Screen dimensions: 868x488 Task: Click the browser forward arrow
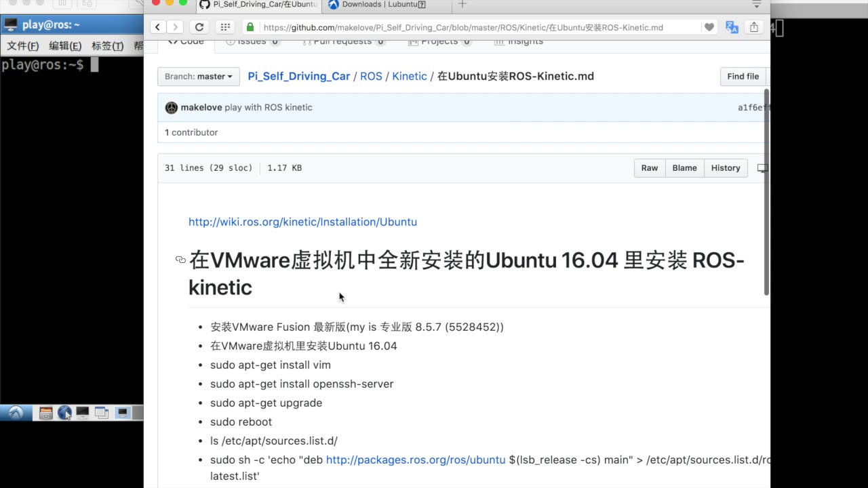(x=175, y=27)
